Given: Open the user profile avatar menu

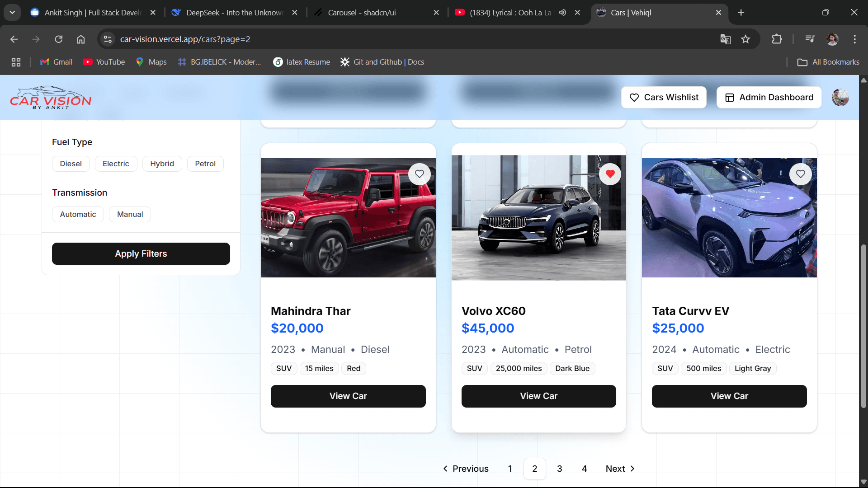Looking at the screenshot, I should (x=840, y=97).
